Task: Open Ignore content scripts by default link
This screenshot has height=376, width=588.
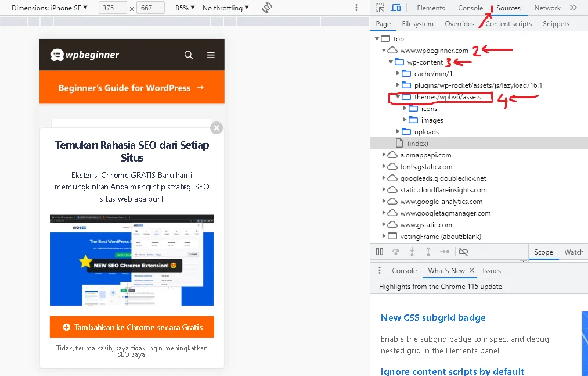Action: [452, 371]
